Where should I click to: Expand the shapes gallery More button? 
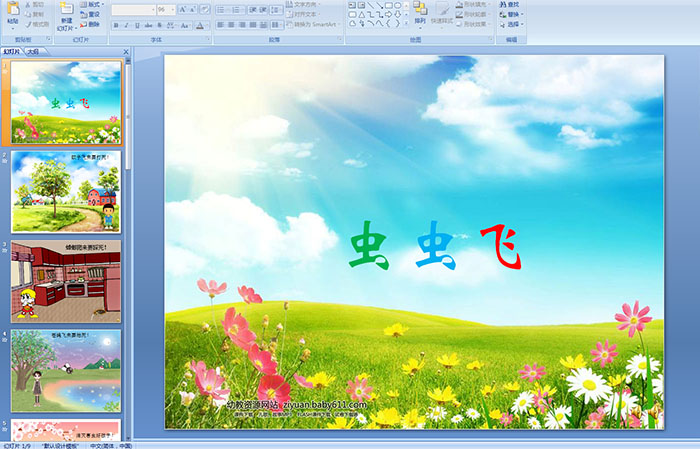(x=406, y=24)
